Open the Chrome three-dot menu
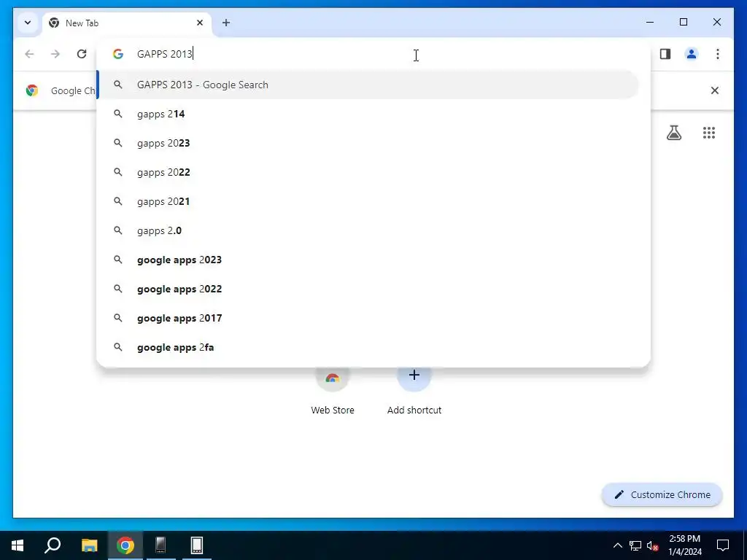Screen dimensions: 747x560 point(718,54)
